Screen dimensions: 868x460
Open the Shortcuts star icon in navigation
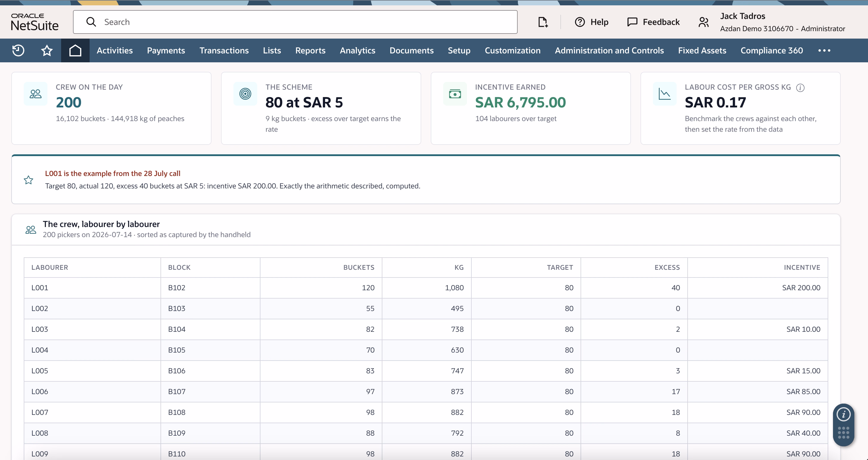(47, 50)
